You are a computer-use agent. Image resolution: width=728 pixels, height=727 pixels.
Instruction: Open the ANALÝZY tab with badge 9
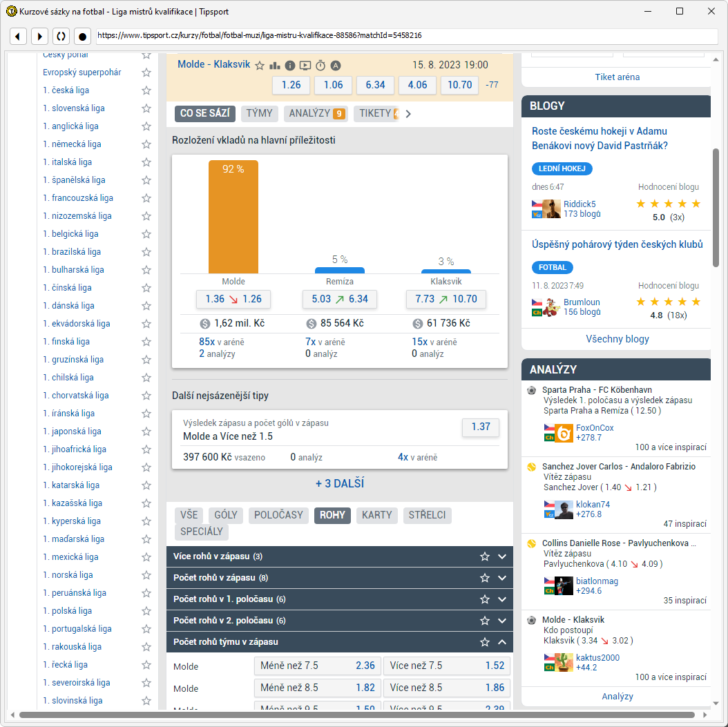(316, 113)
